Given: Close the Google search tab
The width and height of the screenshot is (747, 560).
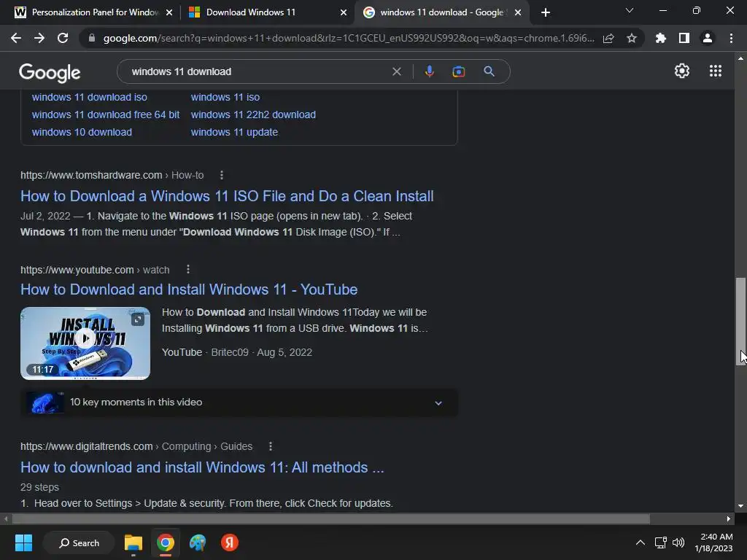Looking at the screenshot, I should 518,12.
